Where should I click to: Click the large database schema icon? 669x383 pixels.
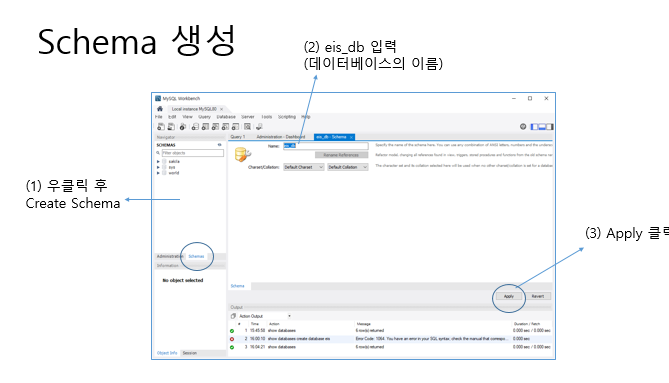[243, 154]
